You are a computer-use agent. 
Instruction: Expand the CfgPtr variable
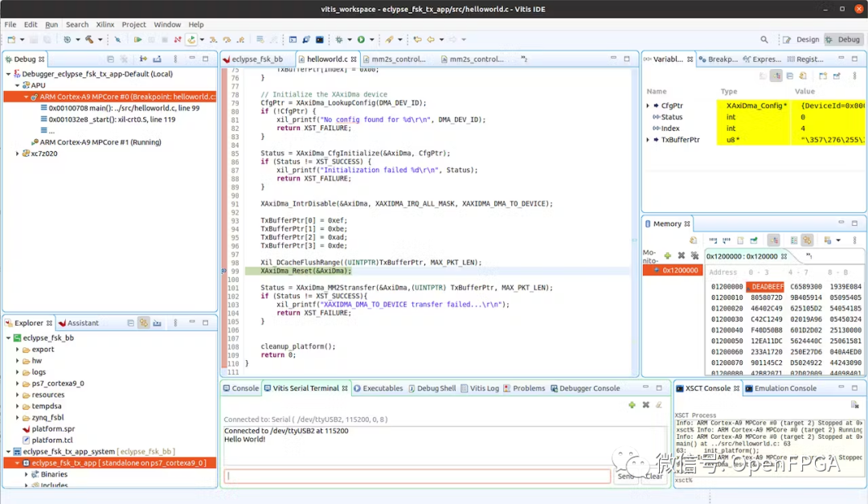coord(649,105)
